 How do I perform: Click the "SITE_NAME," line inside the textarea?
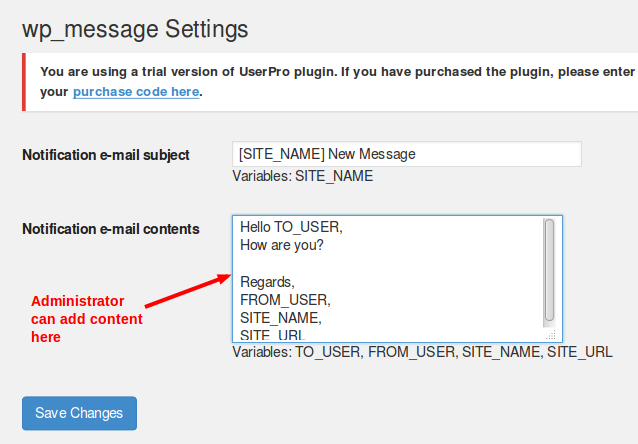[x=281, y=317]
